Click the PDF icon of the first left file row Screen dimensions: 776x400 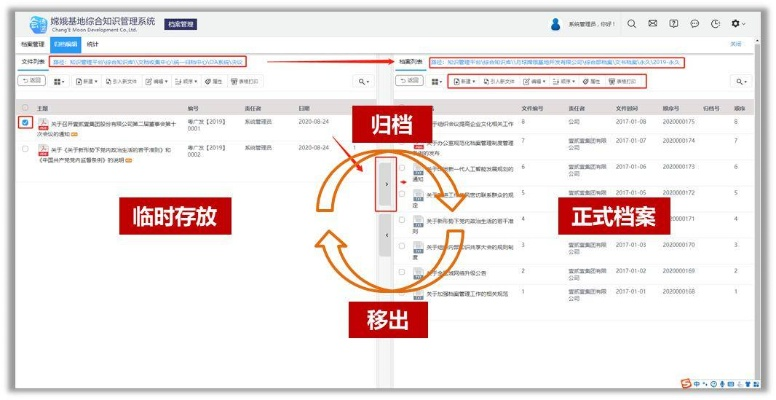click(x=43, y=123)
